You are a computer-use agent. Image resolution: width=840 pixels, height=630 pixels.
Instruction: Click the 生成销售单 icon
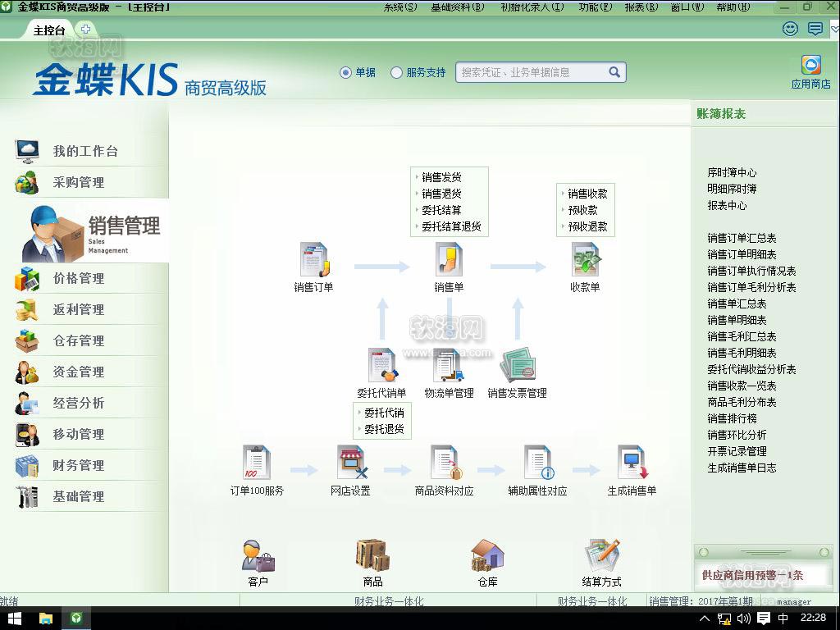click(x=632, y=463)
